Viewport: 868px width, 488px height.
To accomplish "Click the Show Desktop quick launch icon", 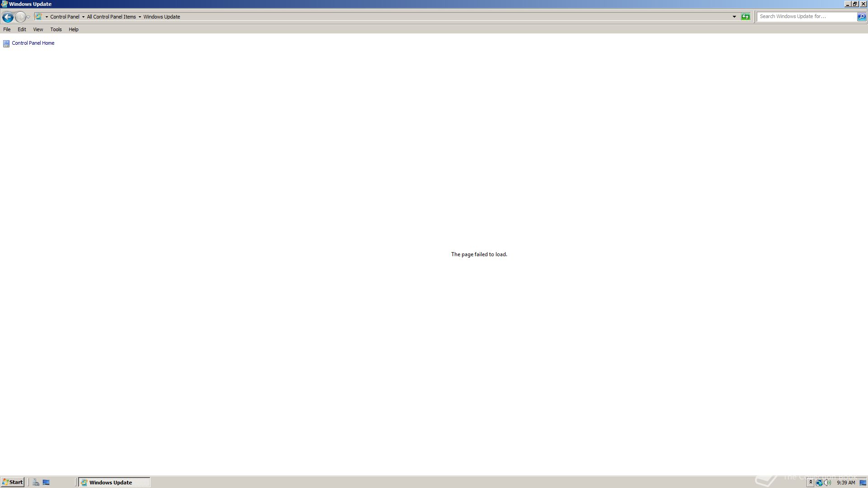I will (46, 483).
